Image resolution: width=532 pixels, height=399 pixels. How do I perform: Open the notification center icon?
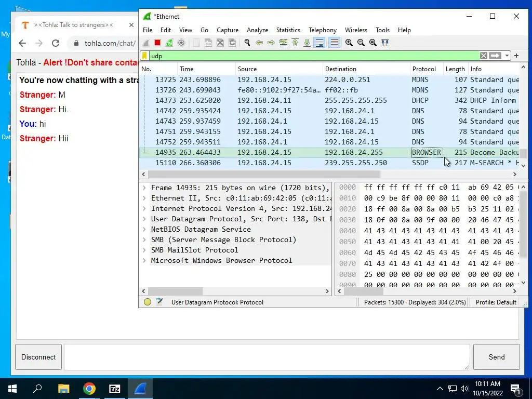515,389
